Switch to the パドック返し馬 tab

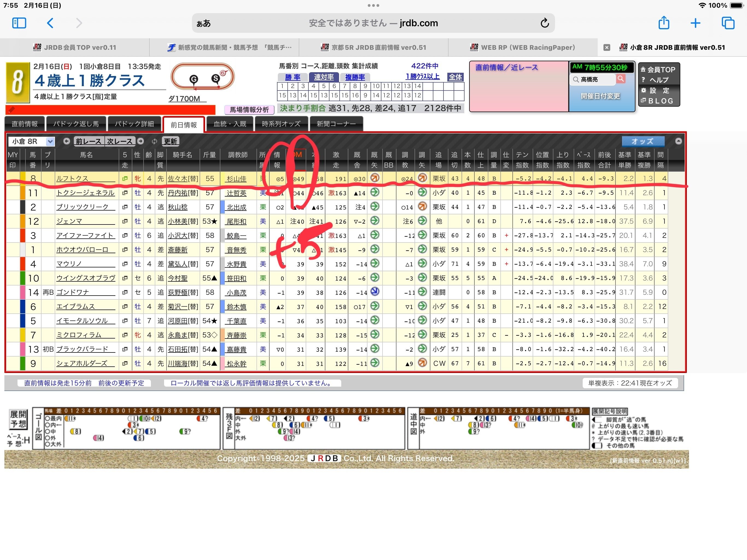pos(76,124)
